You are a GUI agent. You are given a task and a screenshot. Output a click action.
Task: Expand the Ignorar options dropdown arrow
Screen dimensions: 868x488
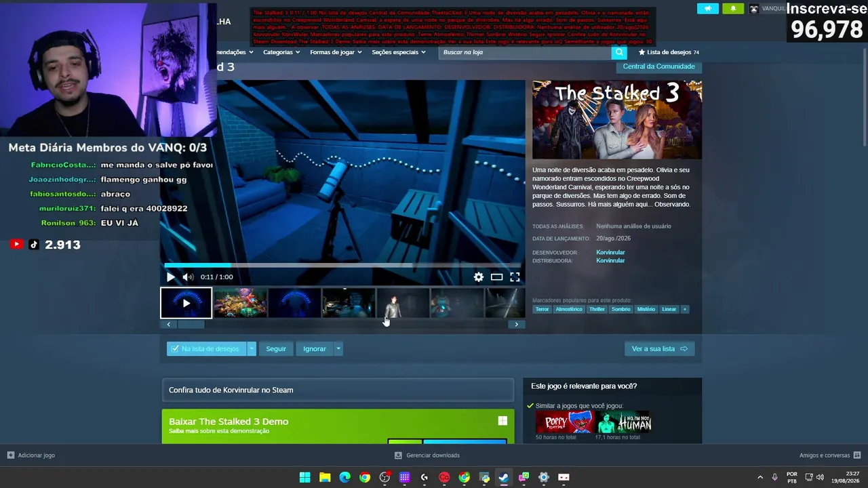pos(338,349)
